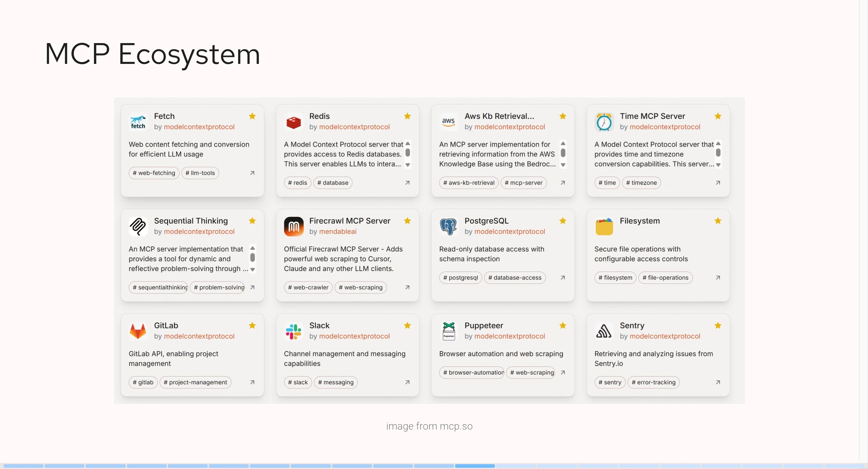Open Sentry card's external link arrow

(718, 382)
